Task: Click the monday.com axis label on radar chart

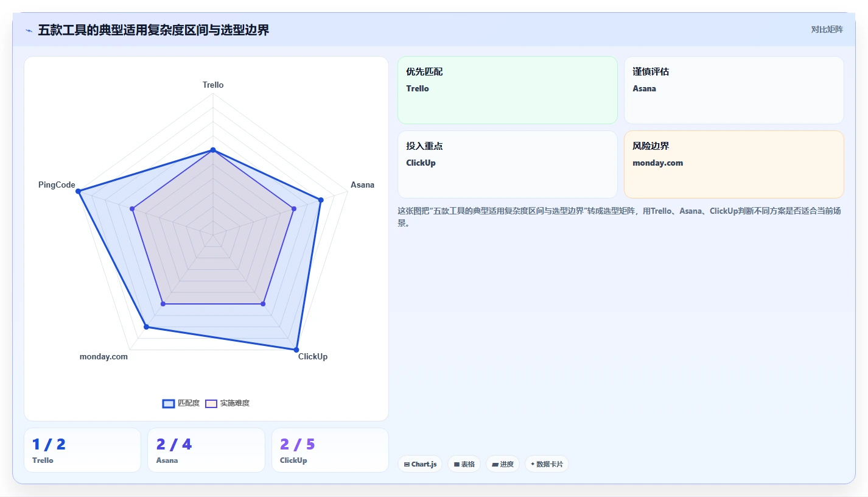Action: pyautogui.click(x=103, y=356)
